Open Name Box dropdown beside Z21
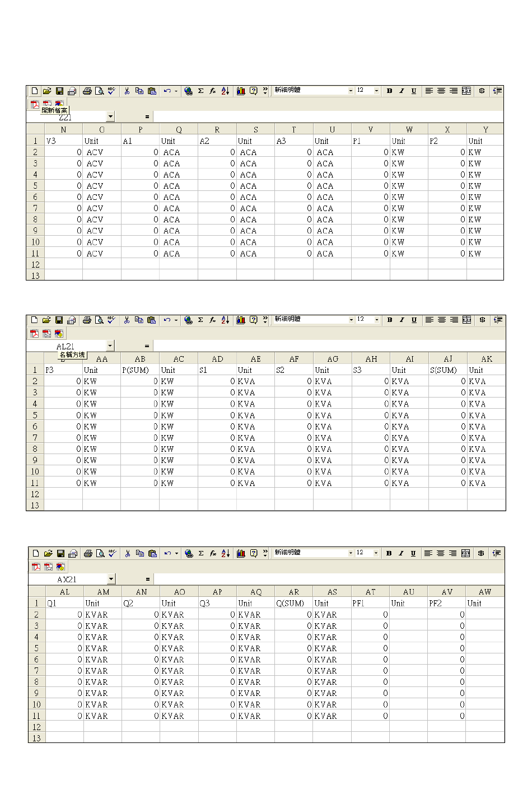 [110, 116]
